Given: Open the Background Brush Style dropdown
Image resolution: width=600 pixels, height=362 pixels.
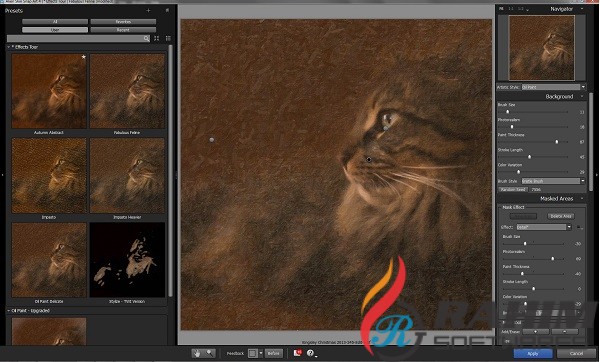Looking at the screenshot, I should 553,181.
